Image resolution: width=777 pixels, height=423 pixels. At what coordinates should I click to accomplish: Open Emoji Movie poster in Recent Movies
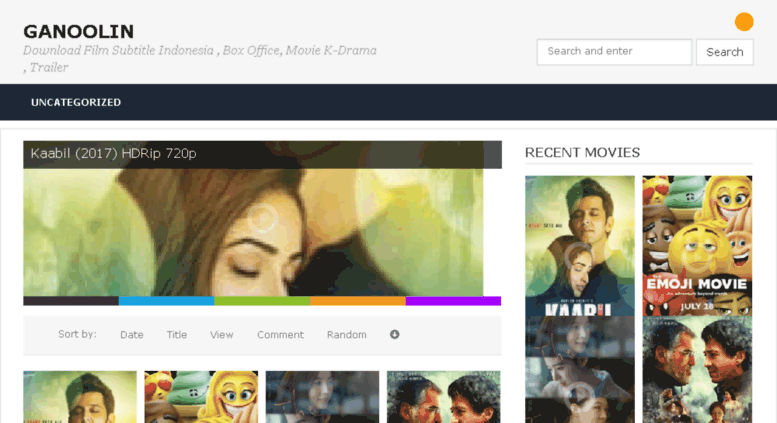click(697, 246)
